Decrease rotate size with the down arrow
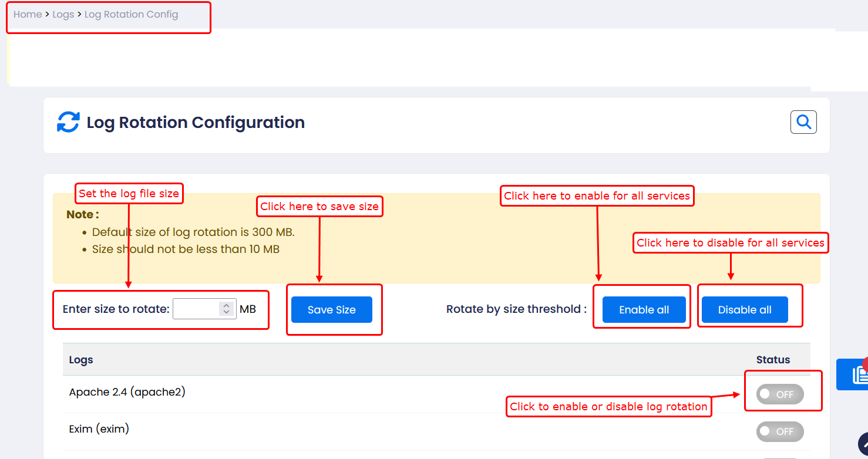The height and width of the screenshot is (459, 868). pos(227,313)
